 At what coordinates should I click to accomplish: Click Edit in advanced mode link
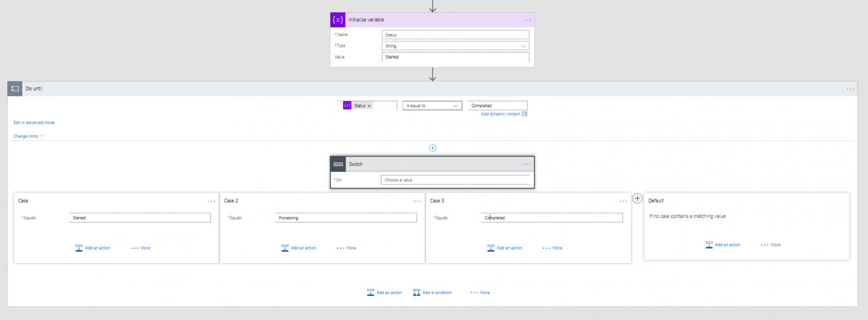pyautogui.click(x=34, y=123)
